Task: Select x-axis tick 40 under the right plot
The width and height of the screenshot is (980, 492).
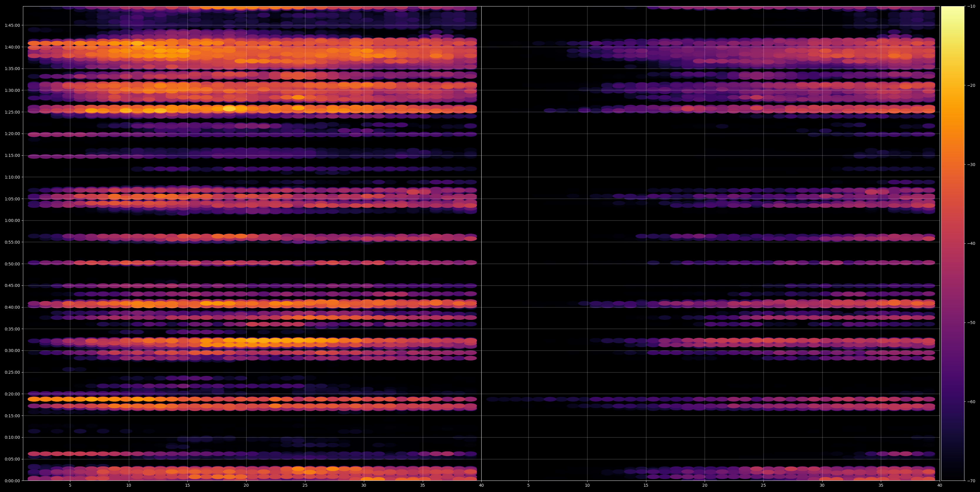Action: pos(940,486)
